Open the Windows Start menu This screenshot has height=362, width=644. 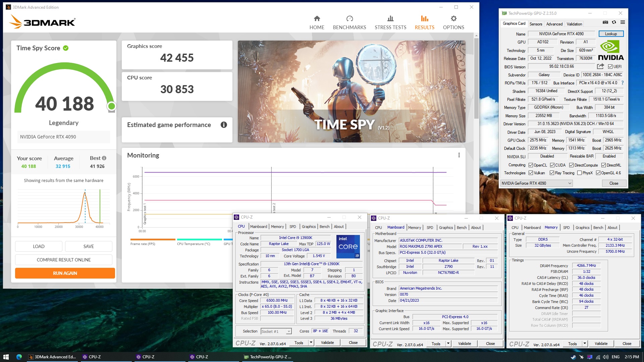tap(6, 357)
